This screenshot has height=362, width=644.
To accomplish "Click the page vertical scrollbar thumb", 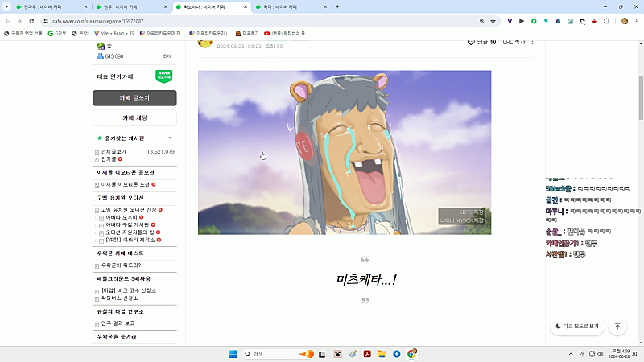I will (641, 97).
